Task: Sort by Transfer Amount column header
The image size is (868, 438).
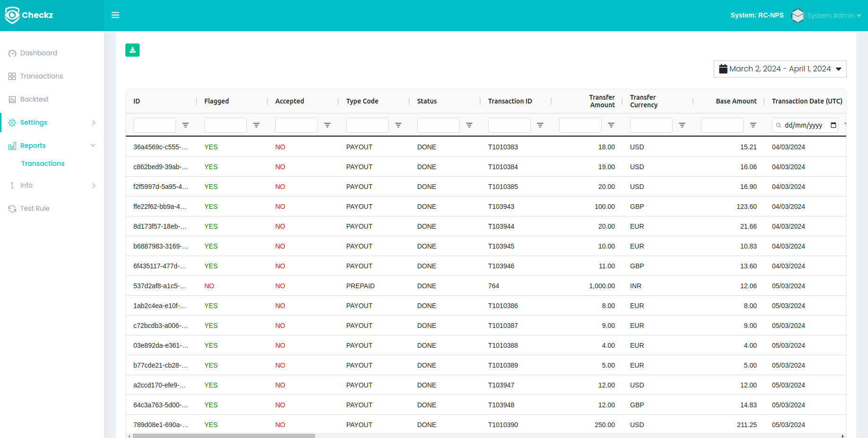Action: 602,101
